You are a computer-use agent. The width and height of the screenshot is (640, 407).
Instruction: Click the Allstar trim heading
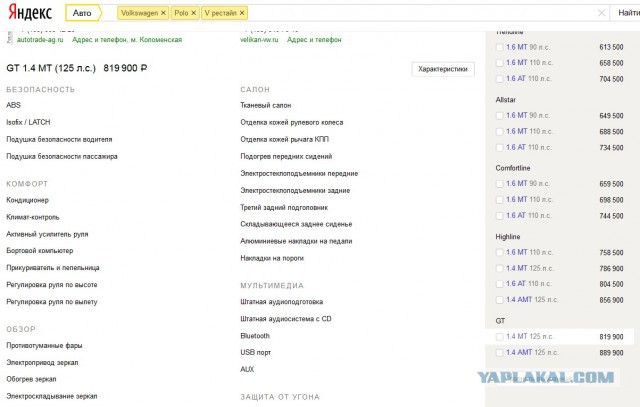tap(506, 100)
